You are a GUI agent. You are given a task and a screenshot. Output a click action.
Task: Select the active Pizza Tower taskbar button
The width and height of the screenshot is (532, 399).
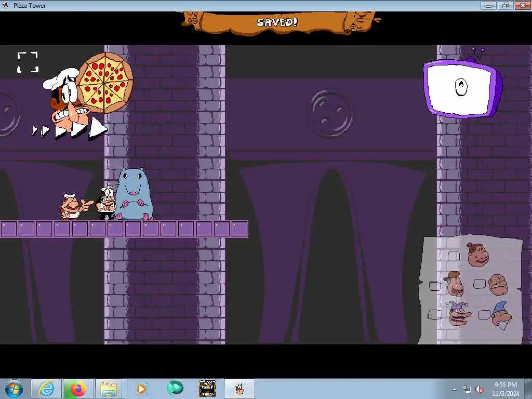[x=239, y=389]
